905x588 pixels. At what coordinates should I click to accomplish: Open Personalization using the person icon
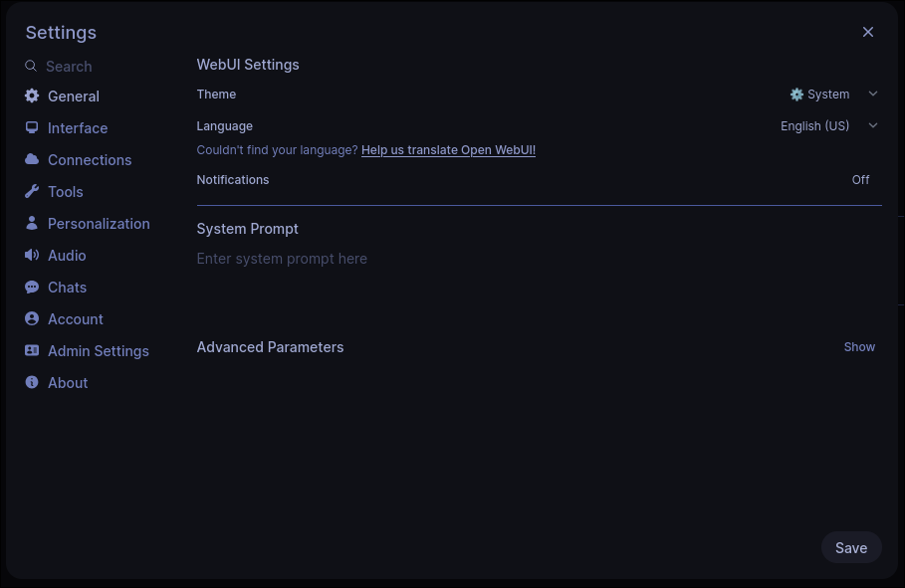(x=32, y=223)
